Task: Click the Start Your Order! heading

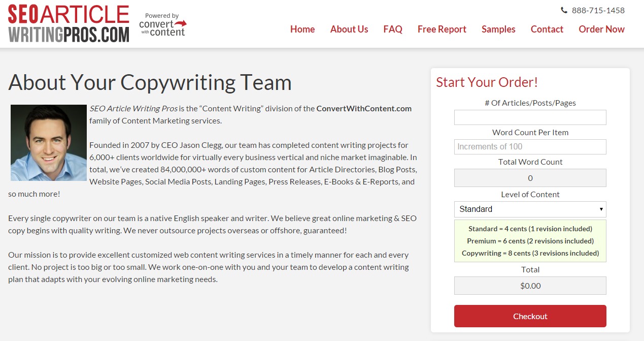Action: click(x=487, y=82)
